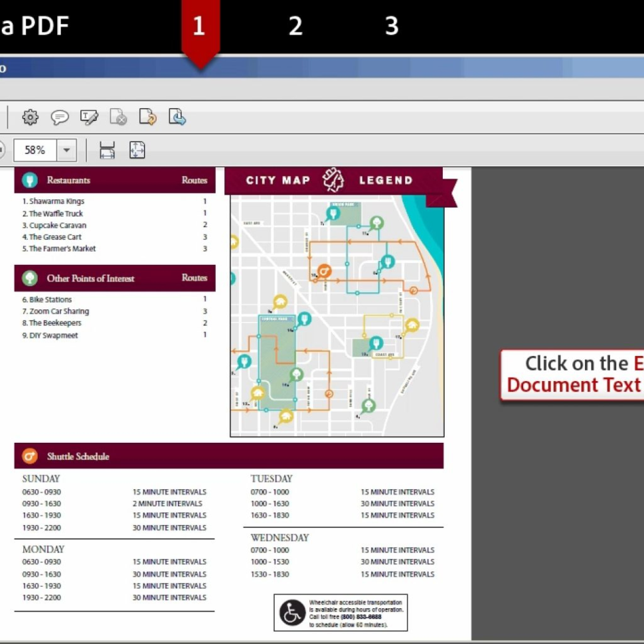The image size is (644, 644).
Task: Click the wheelchair accessible transportation notice
Action: tap(341, 612)
